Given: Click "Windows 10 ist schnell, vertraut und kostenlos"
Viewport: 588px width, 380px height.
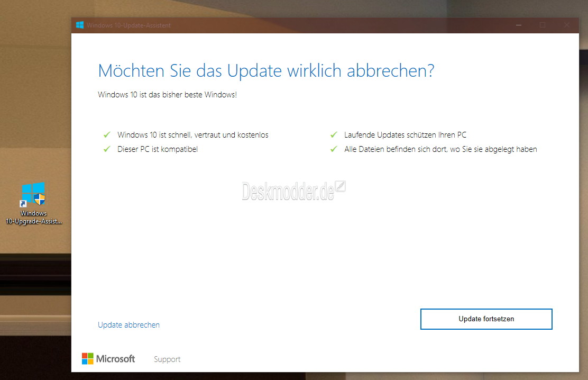Looking at the screenshot, I should [x=193, y=135].
